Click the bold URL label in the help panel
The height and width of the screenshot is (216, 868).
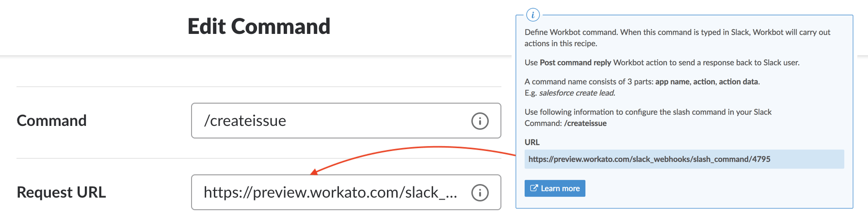[x=532, y=142]
